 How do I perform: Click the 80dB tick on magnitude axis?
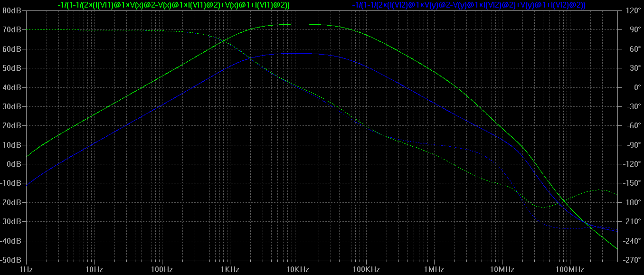tap(13, 10)
